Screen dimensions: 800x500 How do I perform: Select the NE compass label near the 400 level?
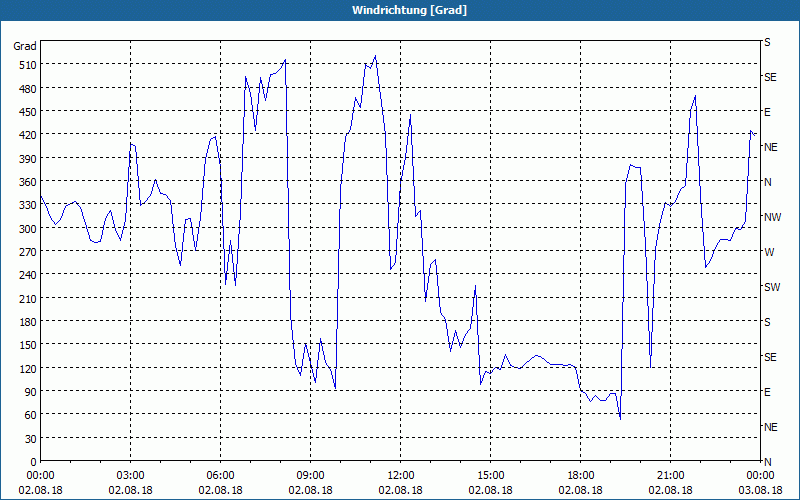click(770, 147)
